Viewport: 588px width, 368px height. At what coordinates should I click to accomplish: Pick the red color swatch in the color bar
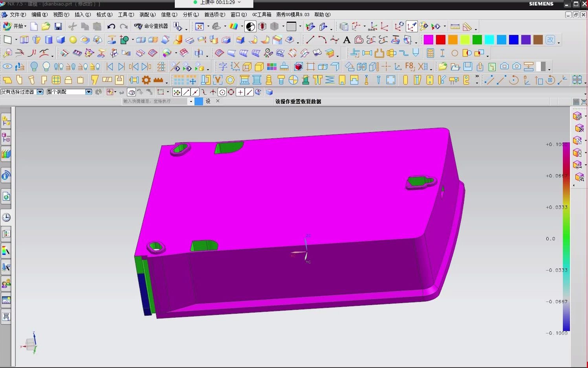click(x=440, y=40)
